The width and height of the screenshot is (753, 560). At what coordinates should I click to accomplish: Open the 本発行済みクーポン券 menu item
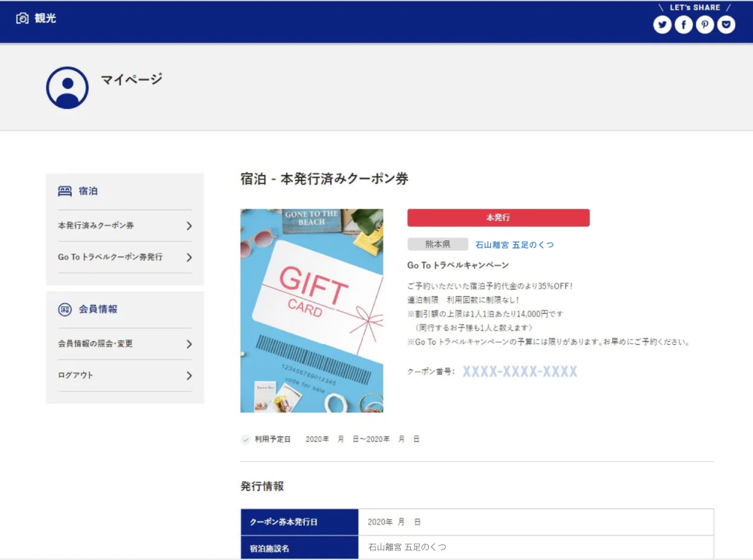(x=96, y=225)
